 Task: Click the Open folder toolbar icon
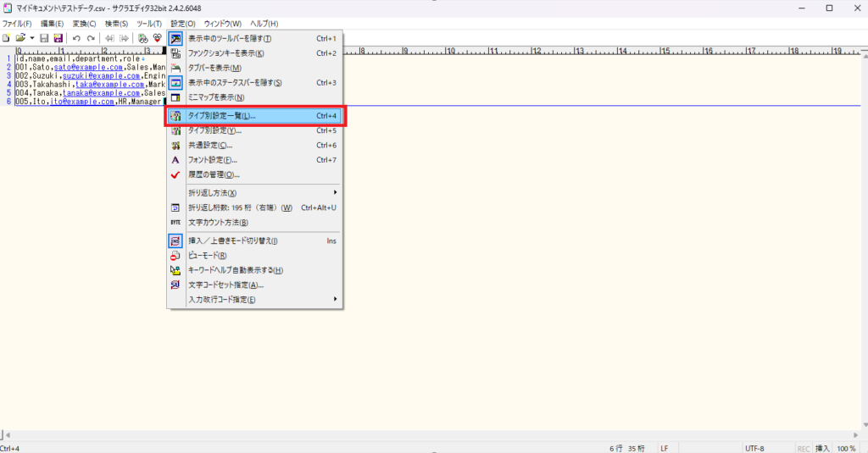click(x=19, y=38)
